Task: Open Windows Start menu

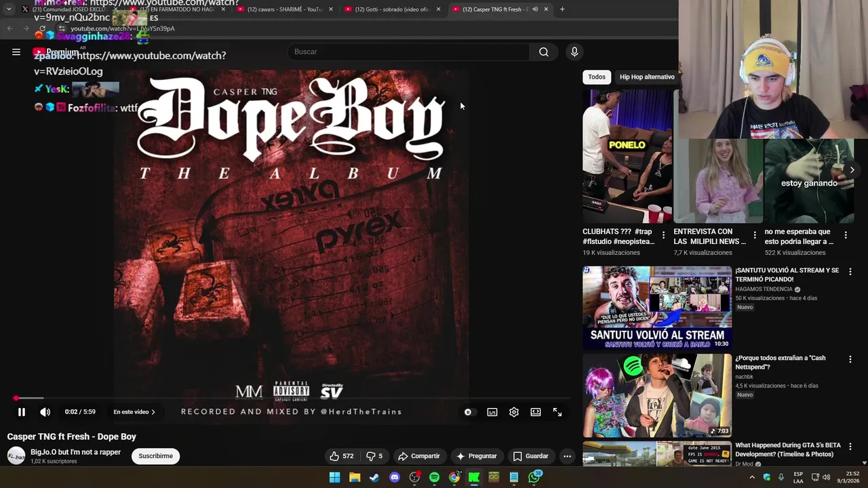Action: pos(334,477)
